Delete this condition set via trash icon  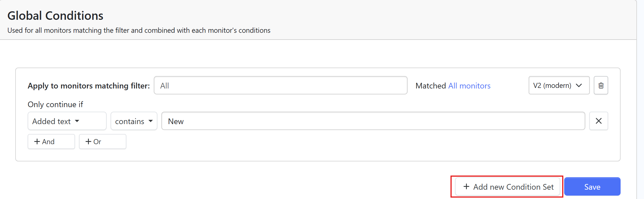(x=601, y=85)
